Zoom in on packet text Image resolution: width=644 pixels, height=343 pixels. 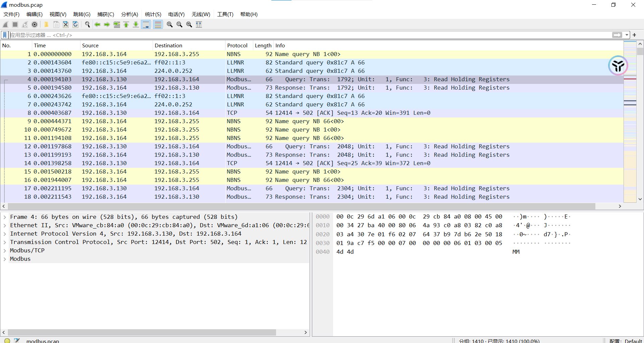click(170, 24)
